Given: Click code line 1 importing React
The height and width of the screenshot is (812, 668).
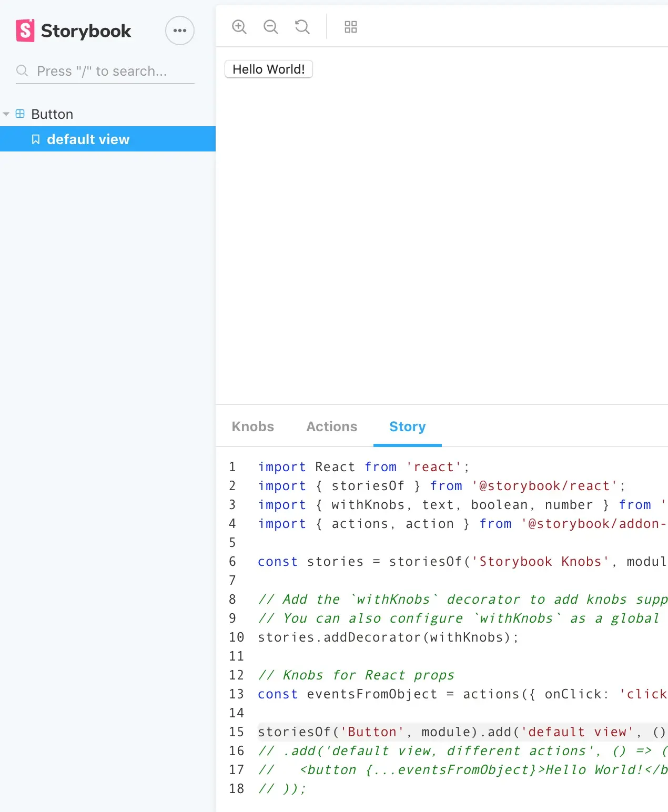Looking at the screenshot, I should tap(363, 467).
